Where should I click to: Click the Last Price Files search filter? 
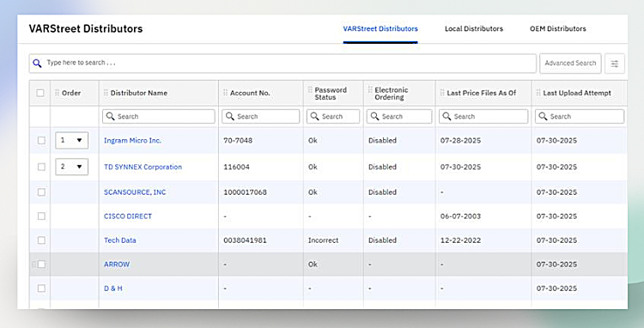(483, 117)
